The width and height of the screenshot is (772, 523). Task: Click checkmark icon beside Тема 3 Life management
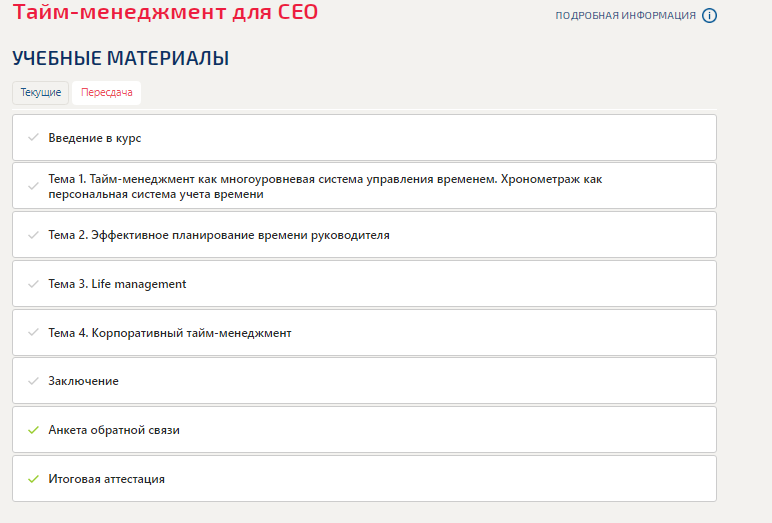(33, 284)
